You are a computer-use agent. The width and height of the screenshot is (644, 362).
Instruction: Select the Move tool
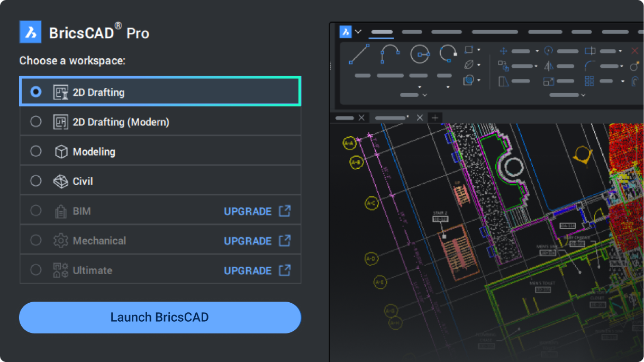504,51
